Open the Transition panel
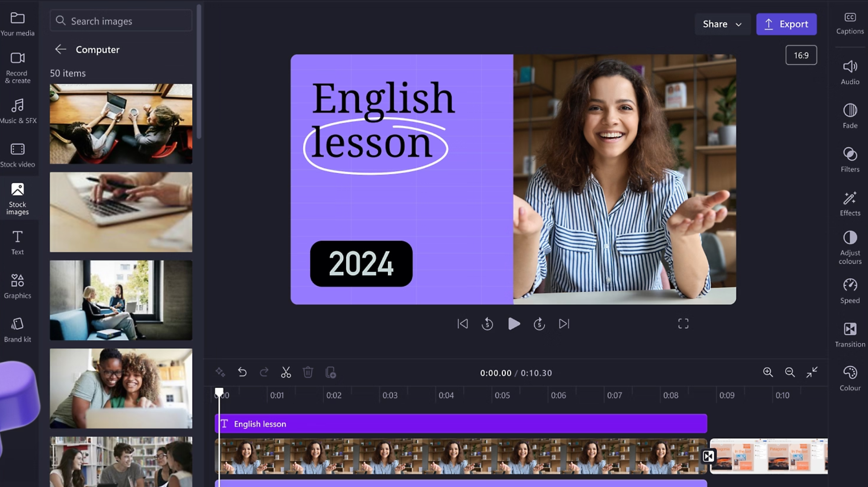The width and height of the screenshot is (868, 487). pos(850,334)
